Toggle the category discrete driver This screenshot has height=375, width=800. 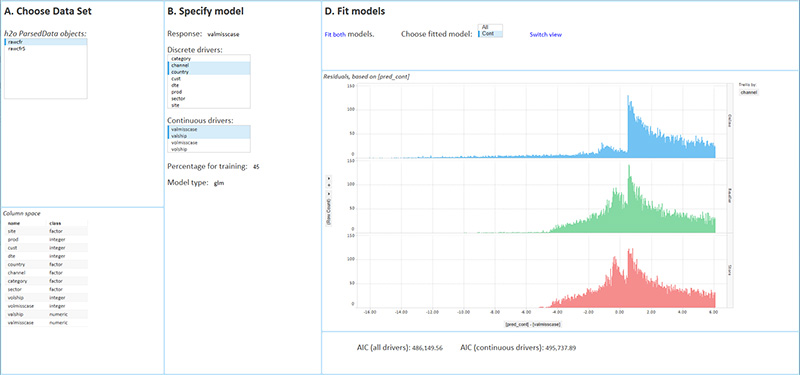coord(209,59)
